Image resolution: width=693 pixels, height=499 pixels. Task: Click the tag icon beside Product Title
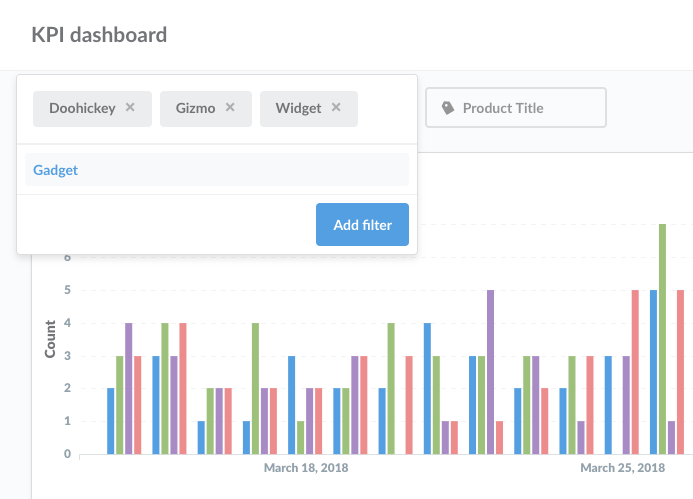(x=447, y=108)
